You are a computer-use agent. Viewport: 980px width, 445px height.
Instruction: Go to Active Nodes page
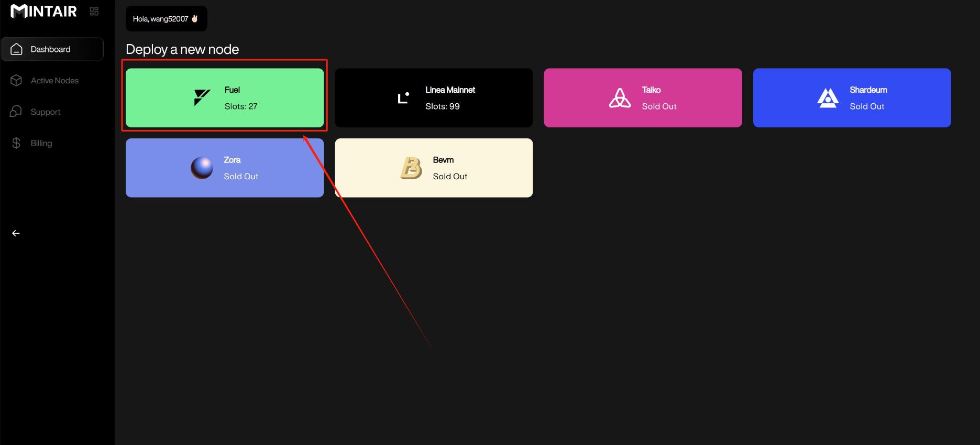54,80
